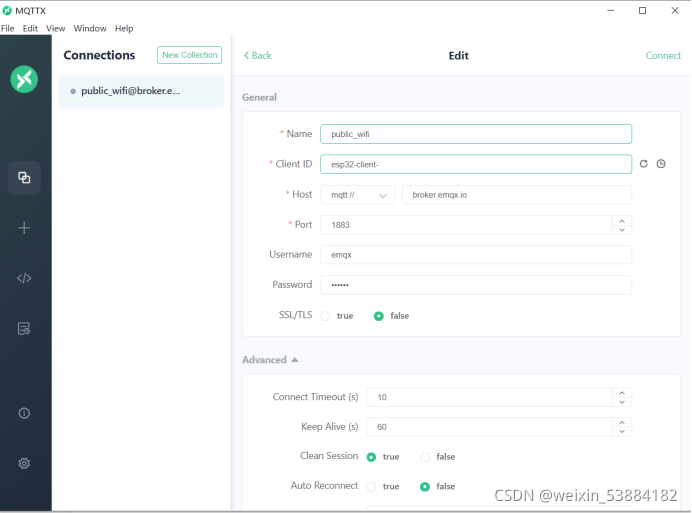Click the Client ID input field

click(476, 164)
